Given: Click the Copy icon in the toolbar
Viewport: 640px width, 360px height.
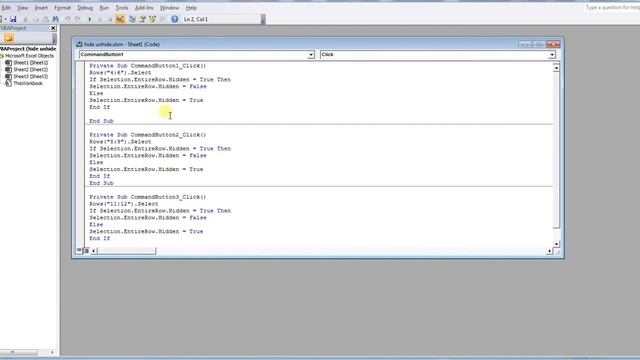Looking at the screenshot, I should coord(36,19).
